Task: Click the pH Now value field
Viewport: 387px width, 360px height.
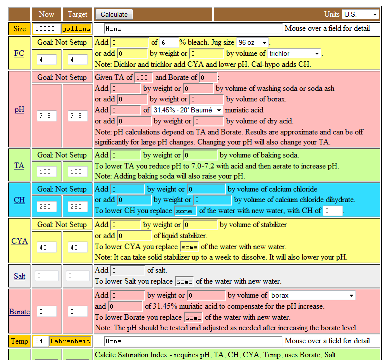Action: 46,116
